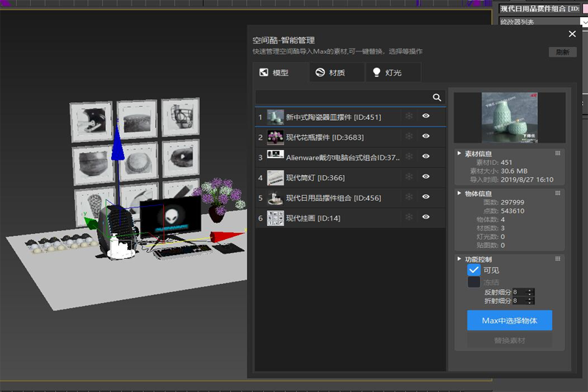Click freeze snowflake icon for 现代挂画

409,218
